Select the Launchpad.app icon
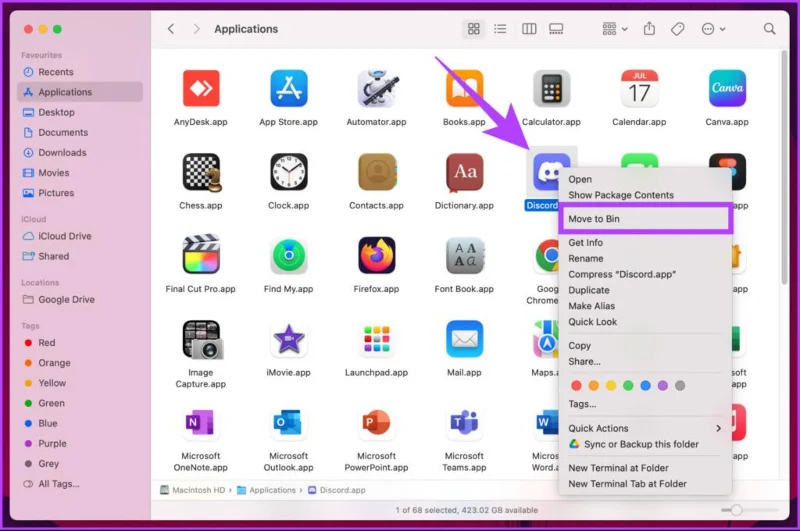The image size is (800, 531). pyautogui.click(x=377, y=339)
